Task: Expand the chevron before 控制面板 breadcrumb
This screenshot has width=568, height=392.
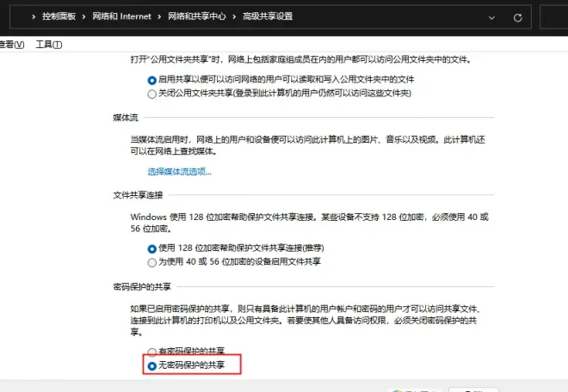Action: [x=33, y=17]
